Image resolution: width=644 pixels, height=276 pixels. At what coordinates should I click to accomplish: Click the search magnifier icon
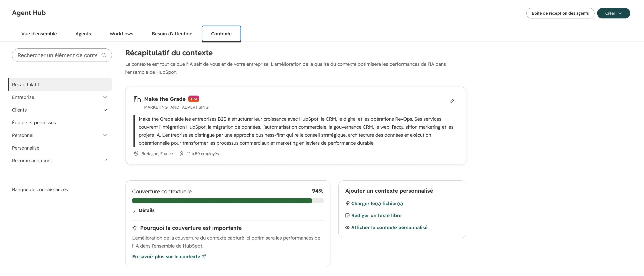[x=104, y=55]
